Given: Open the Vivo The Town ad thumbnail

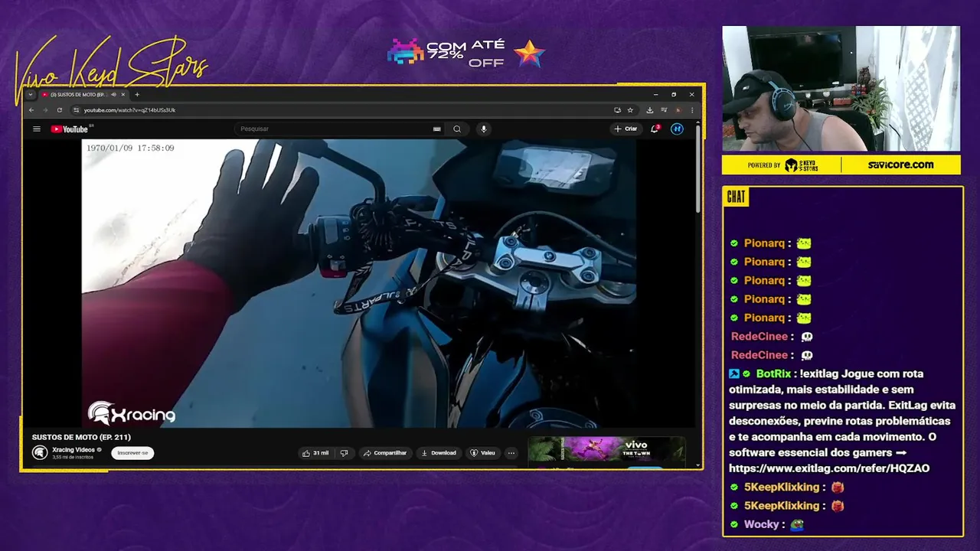Looking at the screenshot, I should pyautogui.click(x=606, y=450).
